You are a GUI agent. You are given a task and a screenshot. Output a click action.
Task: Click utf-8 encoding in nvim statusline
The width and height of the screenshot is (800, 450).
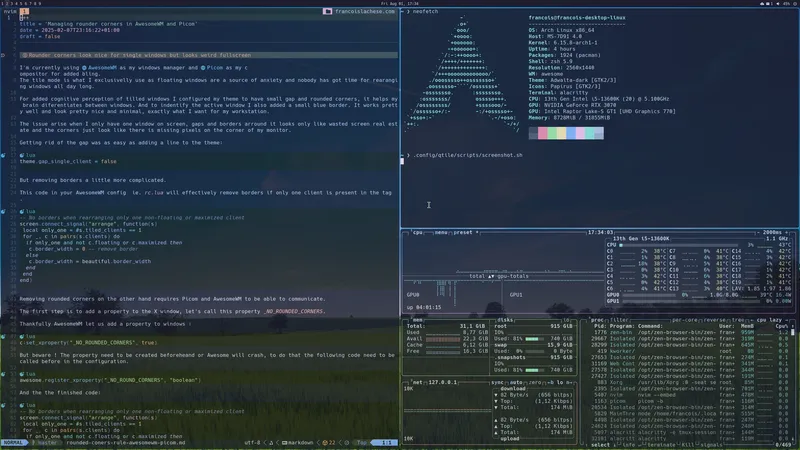(x=253, y=443)
